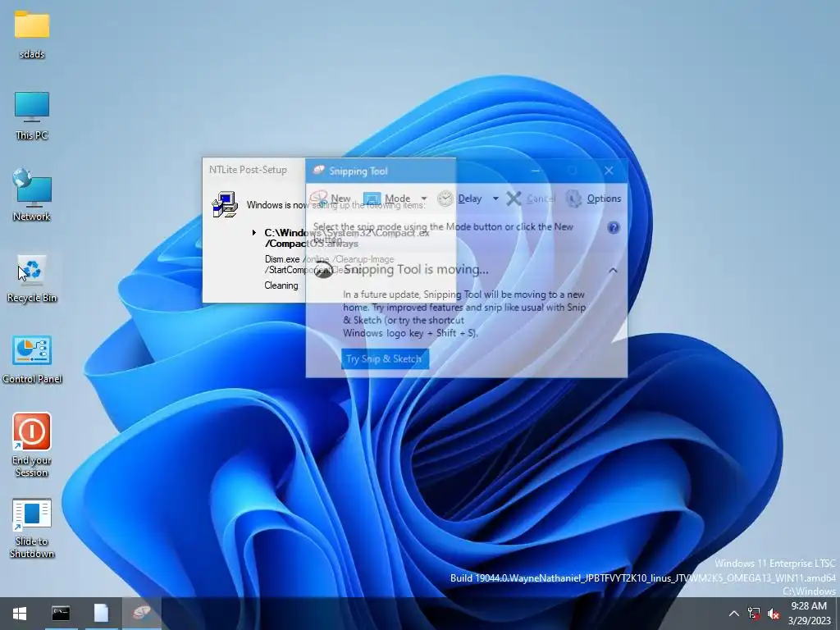Select Slide to Shutdown shortcut

32,529
